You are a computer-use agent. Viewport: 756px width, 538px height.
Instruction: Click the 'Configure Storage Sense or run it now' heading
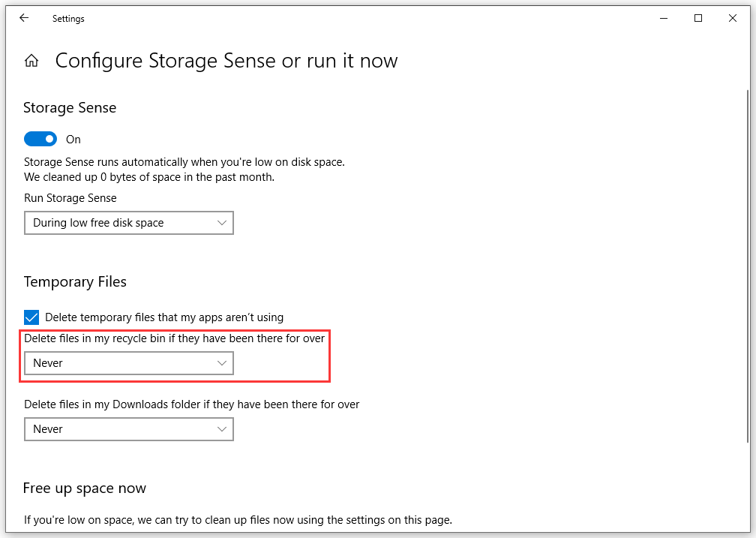(x=226, y=62)
